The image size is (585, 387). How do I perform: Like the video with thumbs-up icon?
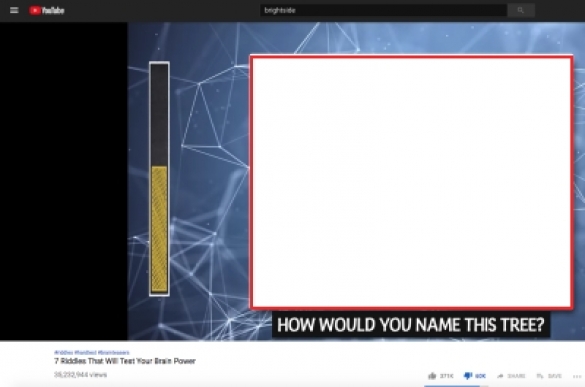(432, 376)
